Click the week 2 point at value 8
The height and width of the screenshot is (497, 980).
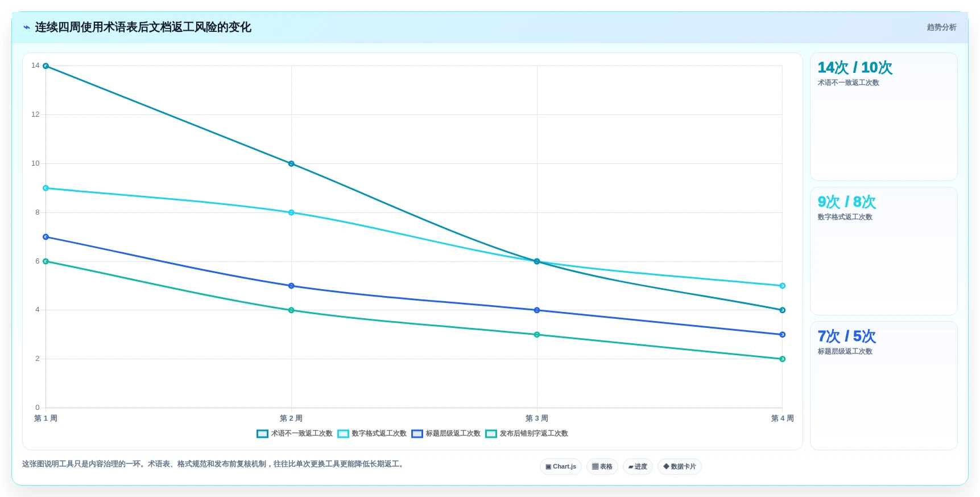pos(291,213)
